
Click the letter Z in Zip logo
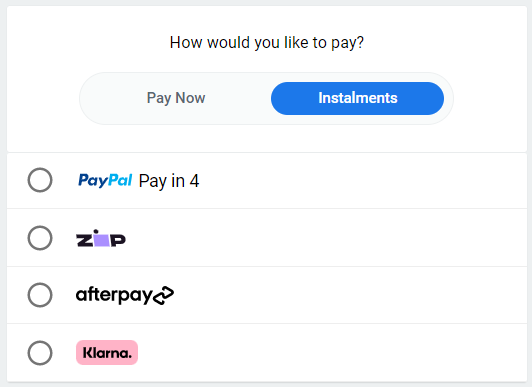[x=84, y=240]
